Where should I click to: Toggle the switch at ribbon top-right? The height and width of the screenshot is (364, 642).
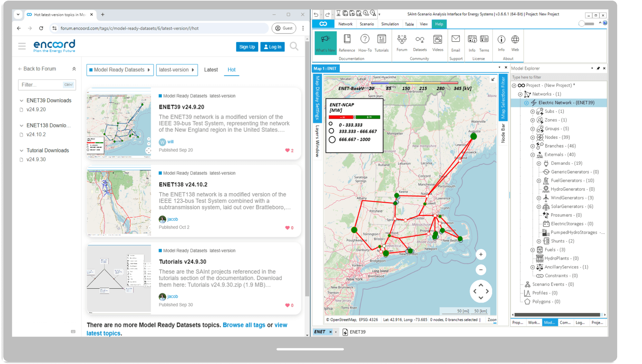coord(586,24)
